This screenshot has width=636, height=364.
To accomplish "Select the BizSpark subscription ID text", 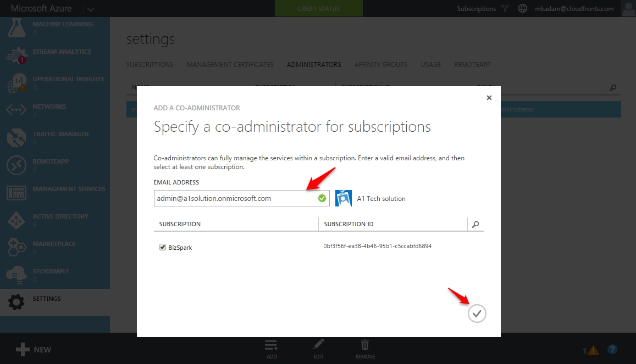I will pos(377,246).
